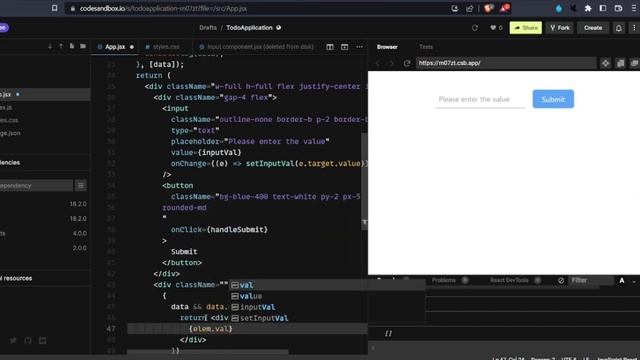Image resolution: width=640 pixels, height=360 pixels.
Task: Open the App.jsx editor tab
Action: (115, 47)
